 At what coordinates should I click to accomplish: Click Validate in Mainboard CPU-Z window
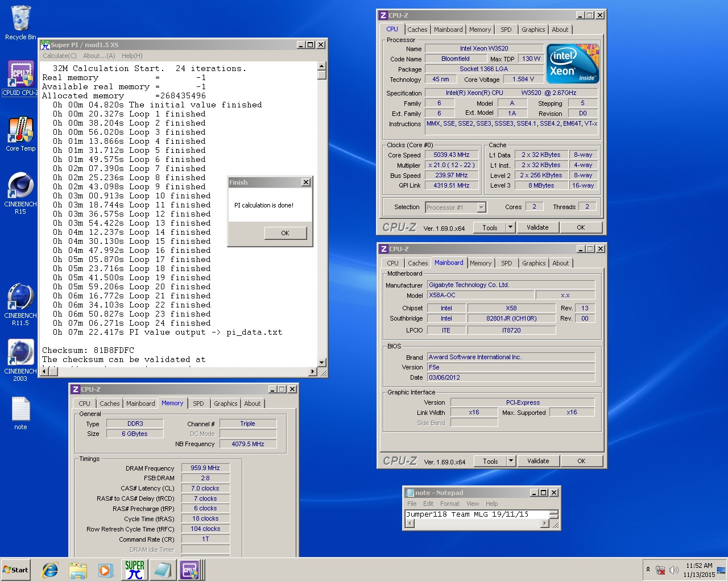click(x=538, y=461)
